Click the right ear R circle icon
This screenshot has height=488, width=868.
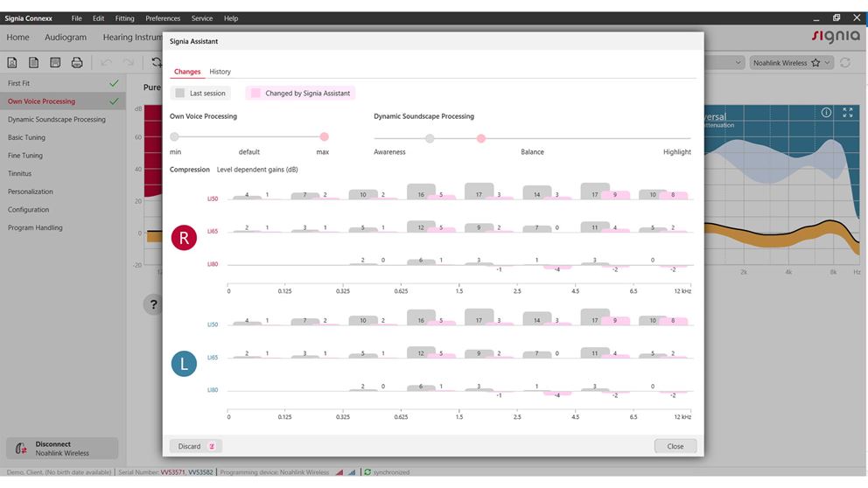tap(184, 237)
